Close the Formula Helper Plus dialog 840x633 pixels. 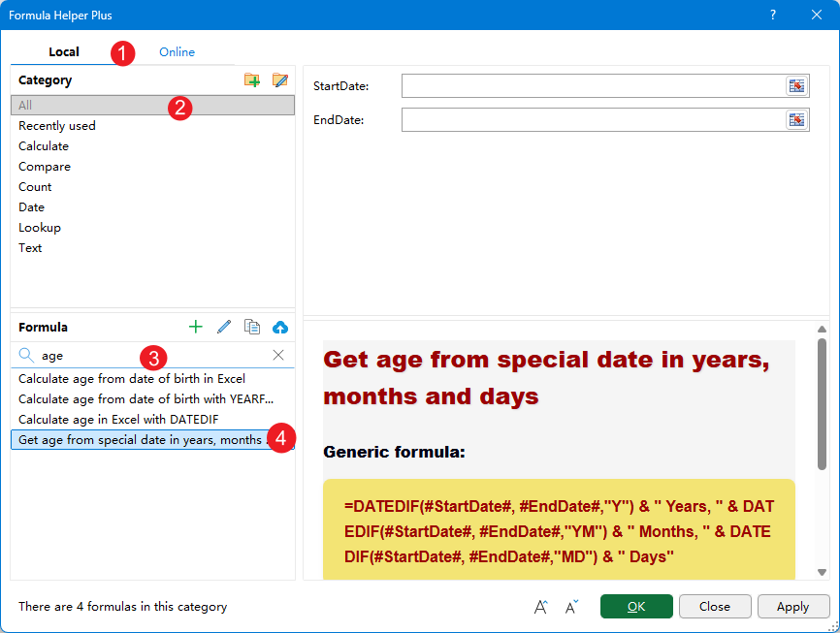point(817,15)
